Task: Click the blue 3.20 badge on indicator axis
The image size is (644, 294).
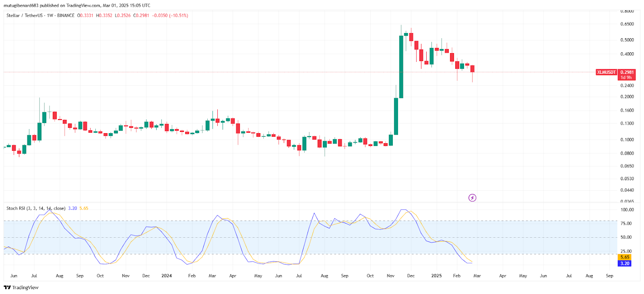Action: click(625, 263)
